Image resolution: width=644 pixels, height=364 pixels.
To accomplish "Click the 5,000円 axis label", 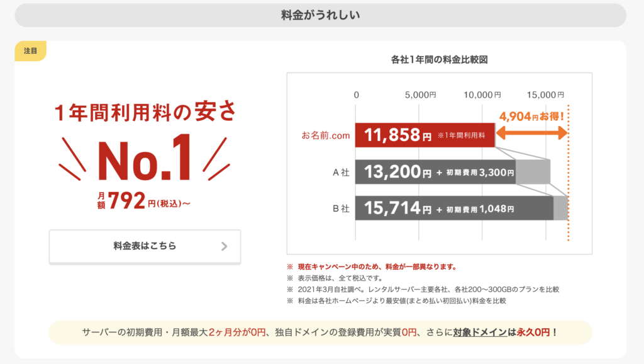I will coord(420,95).
